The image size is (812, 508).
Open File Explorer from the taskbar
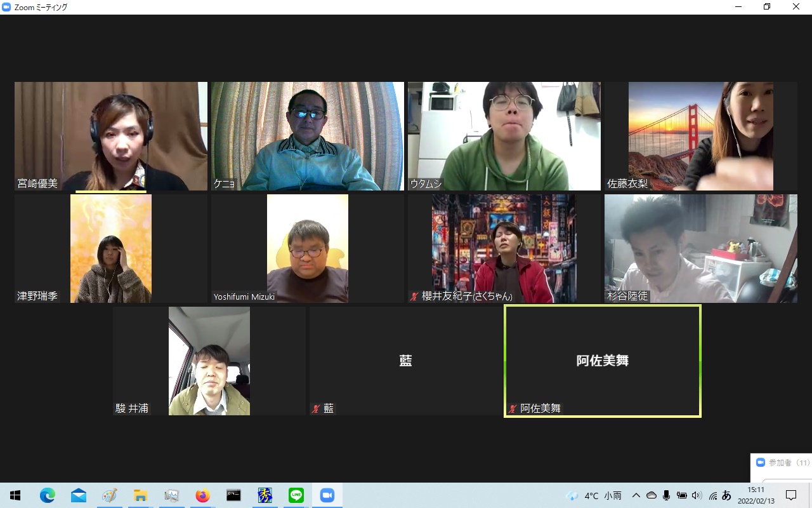[x=140, y=495]
